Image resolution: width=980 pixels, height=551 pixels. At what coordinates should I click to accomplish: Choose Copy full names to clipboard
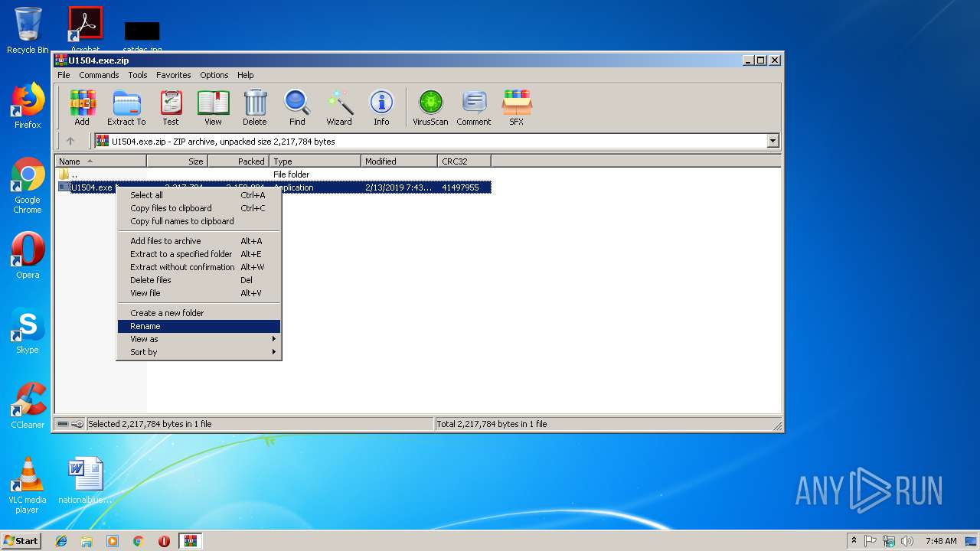(199, 221)
